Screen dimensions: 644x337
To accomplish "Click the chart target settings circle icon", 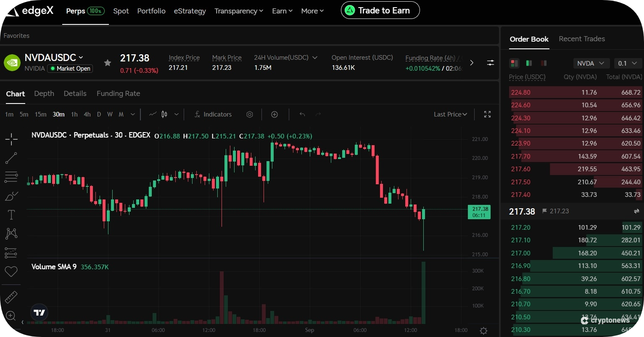I will [x=250, y=114].
